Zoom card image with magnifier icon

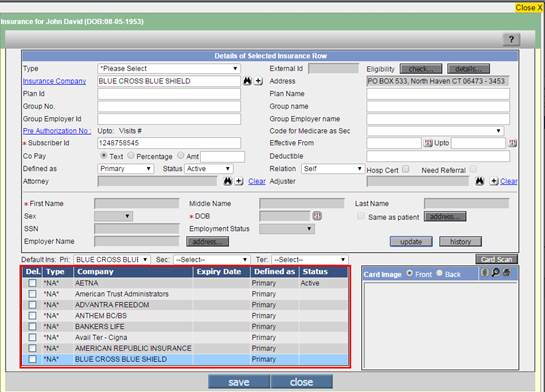point(496,273)
